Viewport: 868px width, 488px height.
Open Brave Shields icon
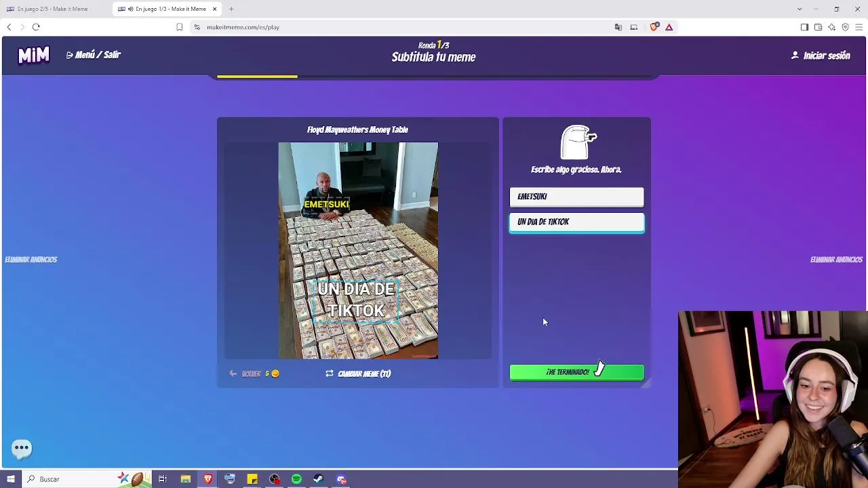pos(654,27)
